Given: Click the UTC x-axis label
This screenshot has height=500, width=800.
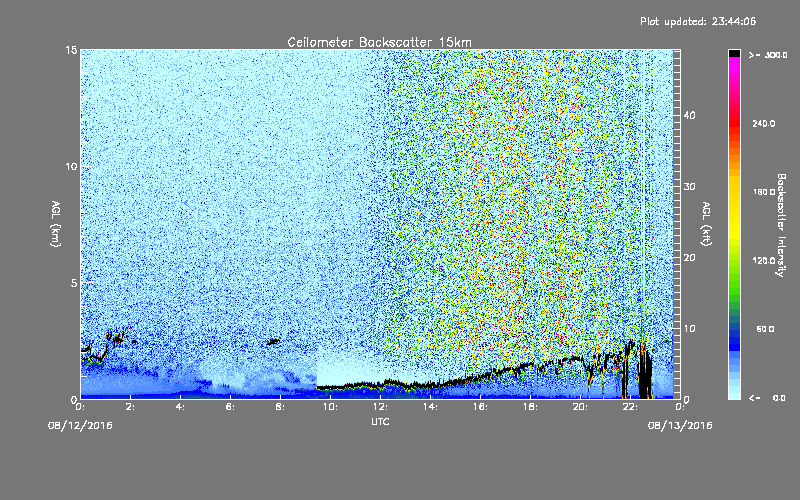Looking at the screenshot, I should pyautogui.click(x=380, y=421).
